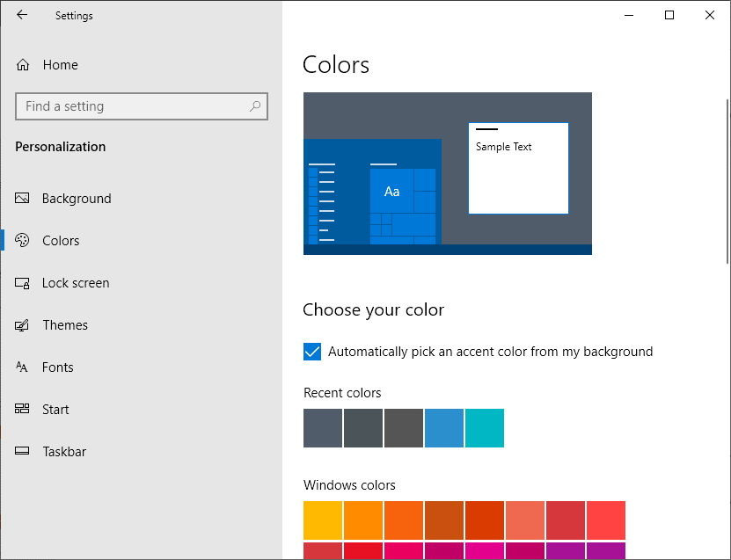The width and height of the screenshot is (731, 560).
Task: Click the Background picture icon
Action: coord(23,199)
